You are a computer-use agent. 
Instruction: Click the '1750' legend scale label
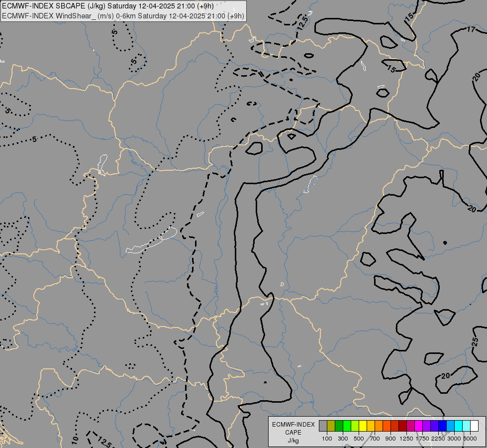(x=422, y=439)
